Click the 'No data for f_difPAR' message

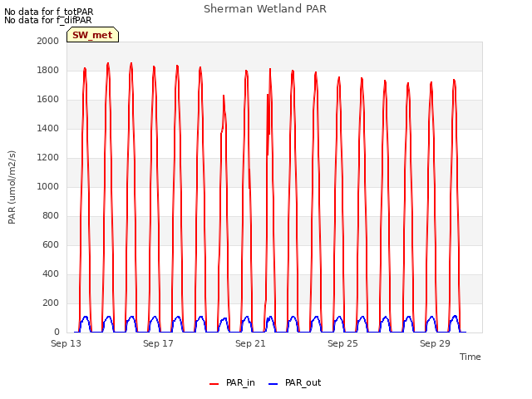(48, 20)
